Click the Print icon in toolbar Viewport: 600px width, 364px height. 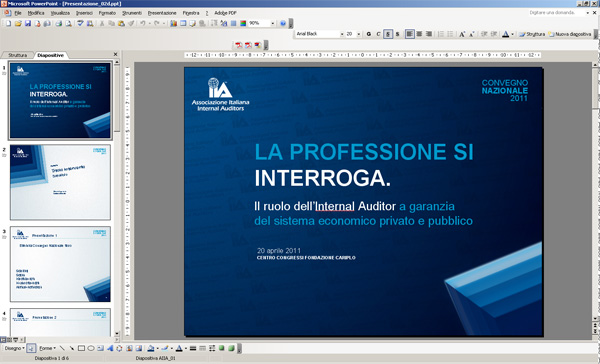pyautogui.click(x=59, y=23)
